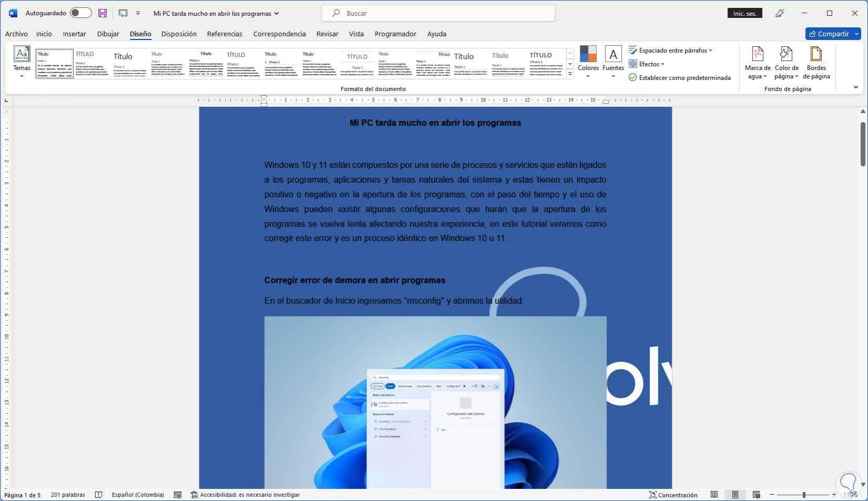Open the Ayuda tab

(437, 34)
